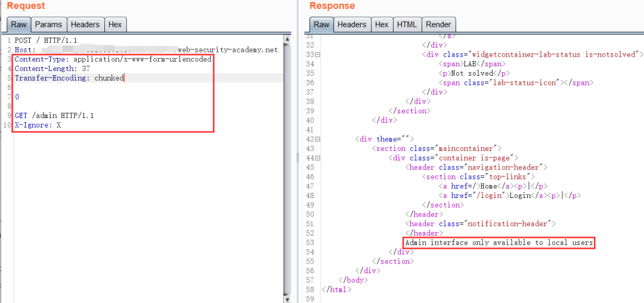Collapse the fold marker at response line 42
Viewport: 644px width, 303px height.
(x=318, y=139)
